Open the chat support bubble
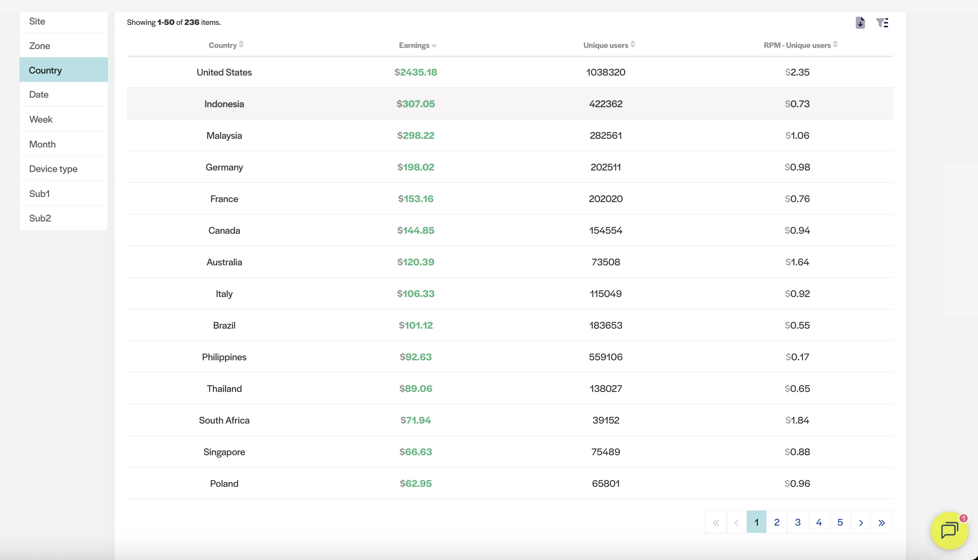The height and width of the screenshot is (560, 978). point(949,530)
